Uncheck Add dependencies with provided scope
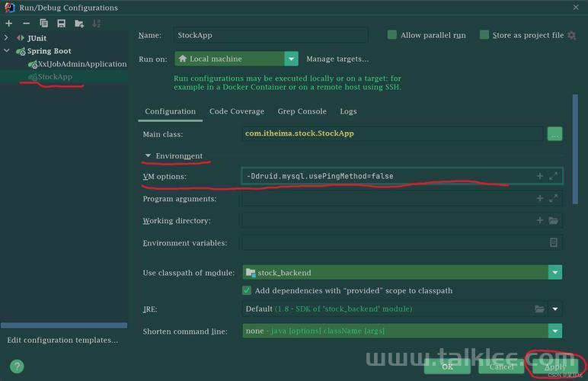The width and height of the screenshot is (588, 381). (x=247, y=290)
